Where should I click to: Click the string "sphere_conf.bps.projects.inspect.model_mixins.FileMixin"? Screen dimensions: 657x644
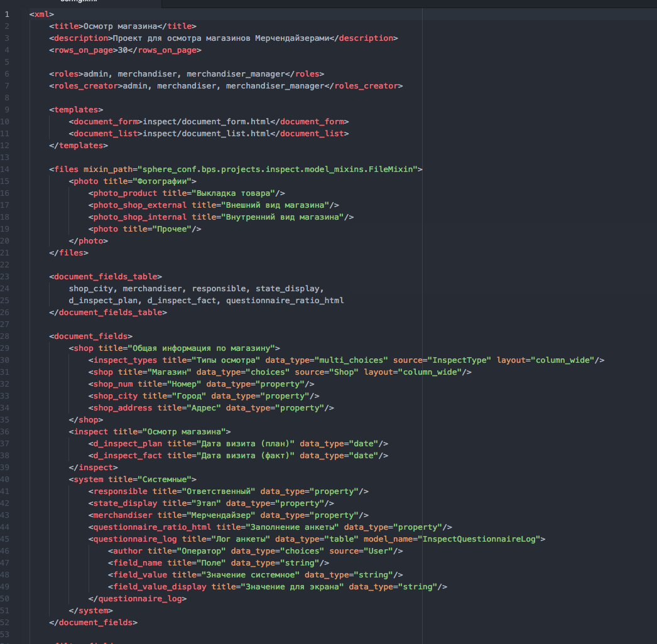coord(278,169)
